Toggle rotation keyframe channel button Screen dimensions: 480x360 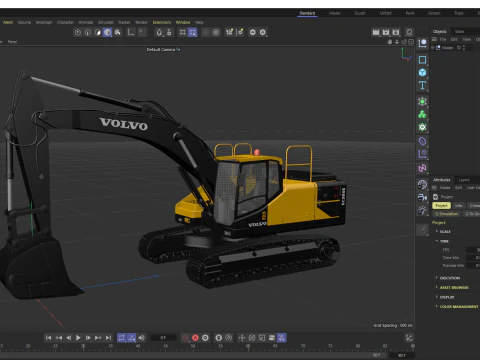click(x=252, y=338)
